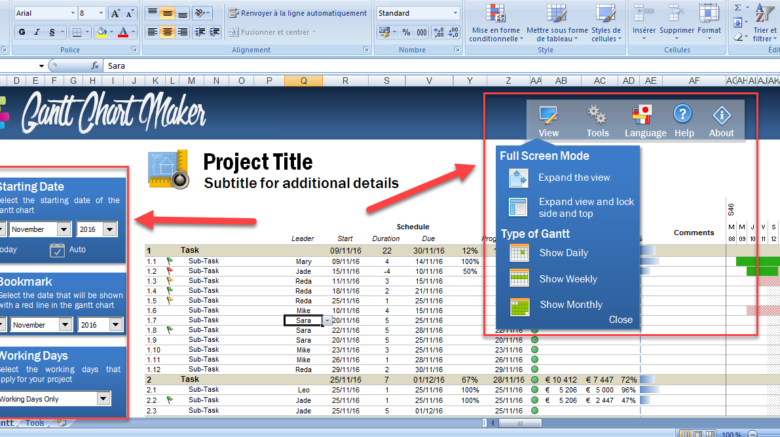Screen dimensions: 780x437
Task: Toggle the Auto calendar option
Action: pos(58,249)
